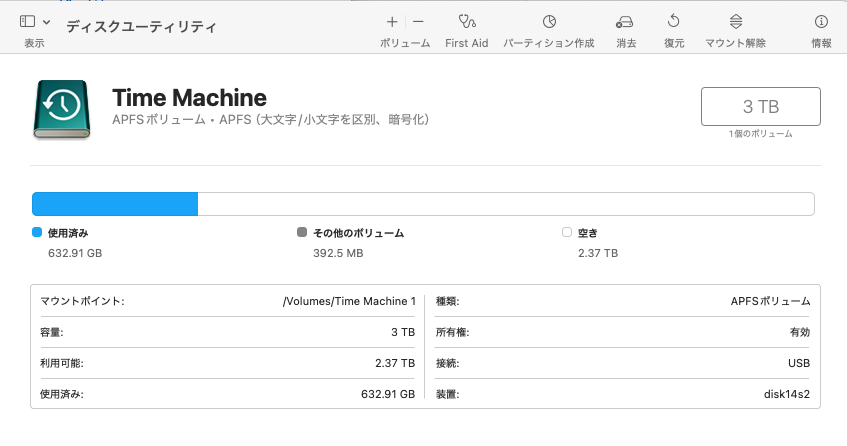Click the erase disk icon

[626, 21]
